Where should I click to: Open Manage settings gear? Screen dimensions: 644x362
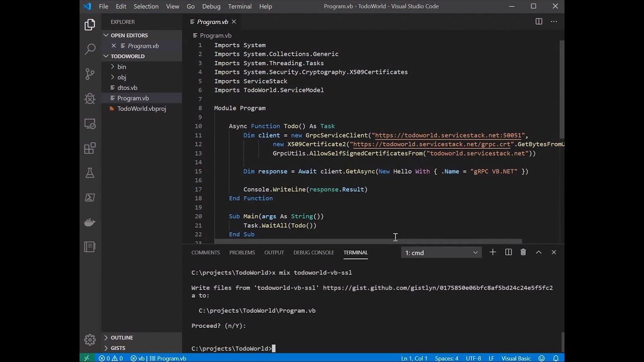pos(90,340)
